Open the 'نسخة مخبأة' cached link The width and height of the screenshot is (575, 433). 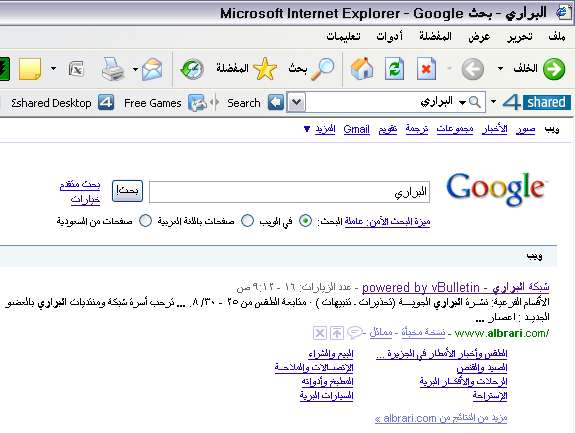tap(423, 332)
